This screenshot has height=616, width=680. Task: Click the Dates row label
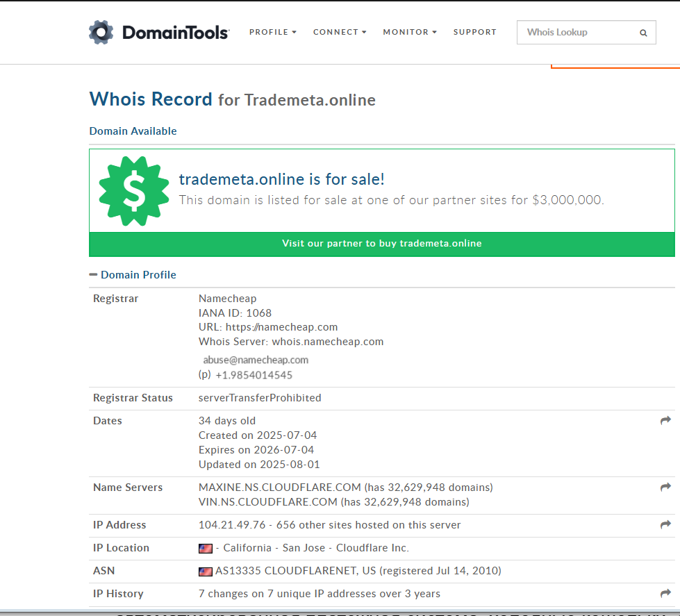pos(108,420)
